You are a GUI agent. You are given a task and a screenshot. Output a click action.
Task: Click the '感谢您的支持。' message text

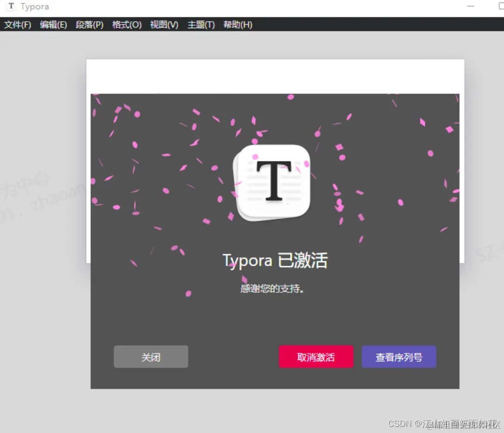click(x=272, y=289)
